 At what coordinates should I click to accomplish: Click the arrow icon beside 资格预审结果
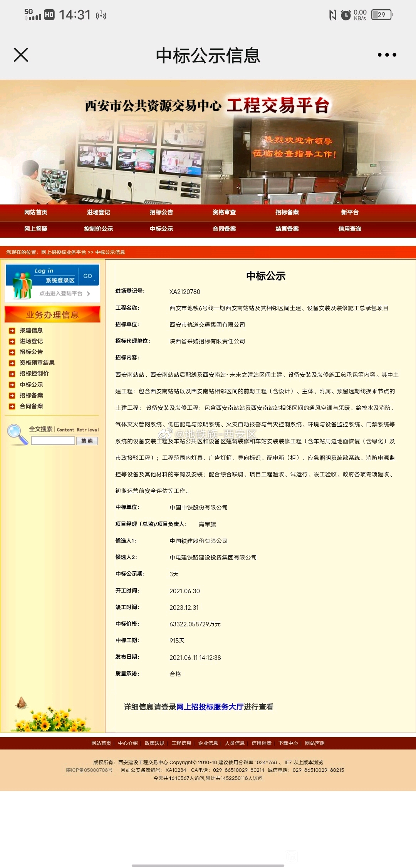coord(12,363)
